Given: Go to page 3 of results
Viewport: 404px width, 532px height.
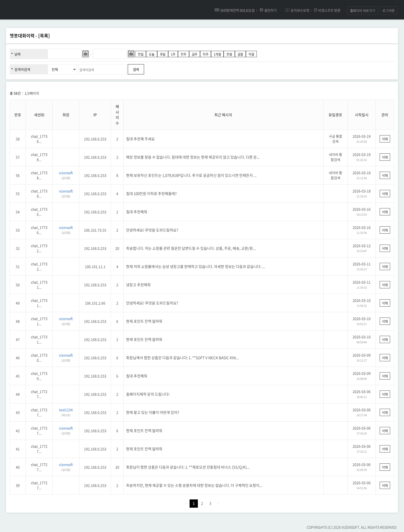Looking at the screenshot, I should pos(210,504).
